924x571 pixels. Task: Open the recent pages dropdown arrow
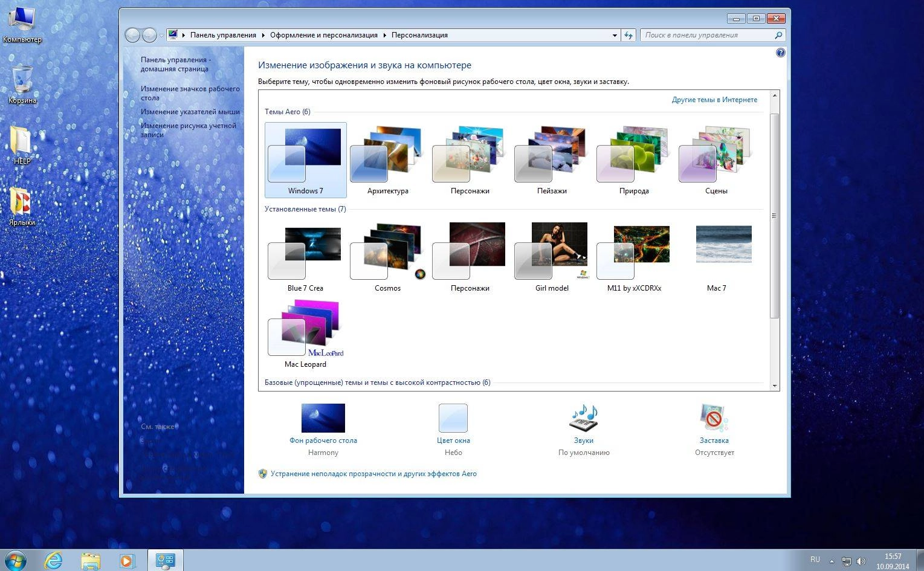[x=161, y=36]
